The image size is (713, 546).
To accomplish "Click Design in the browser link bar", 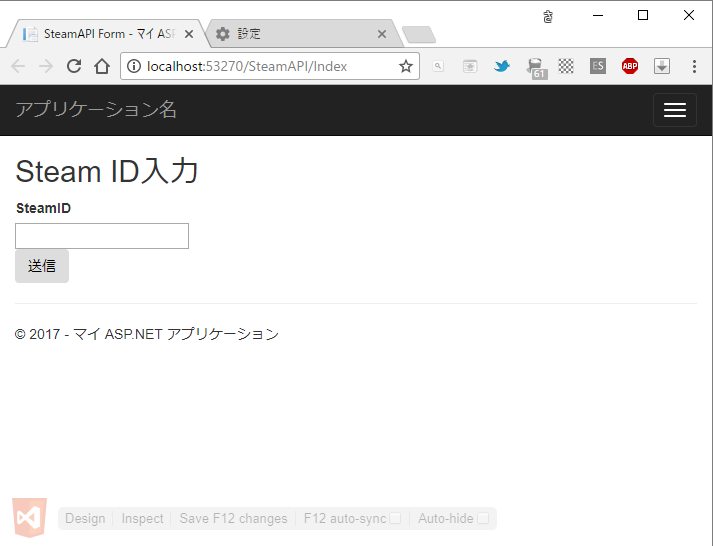I will pos(85,518).
